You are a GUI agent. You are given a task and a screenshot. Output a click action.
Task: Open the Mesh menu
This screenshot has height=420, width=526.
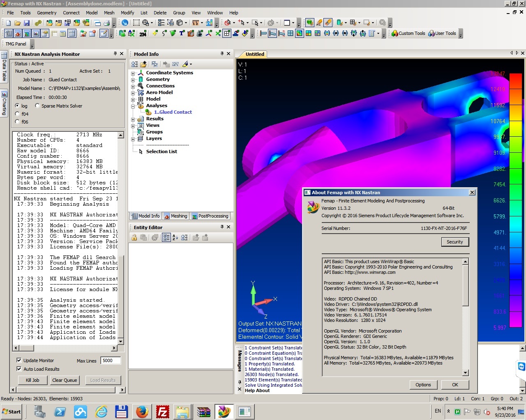(109, 13)
